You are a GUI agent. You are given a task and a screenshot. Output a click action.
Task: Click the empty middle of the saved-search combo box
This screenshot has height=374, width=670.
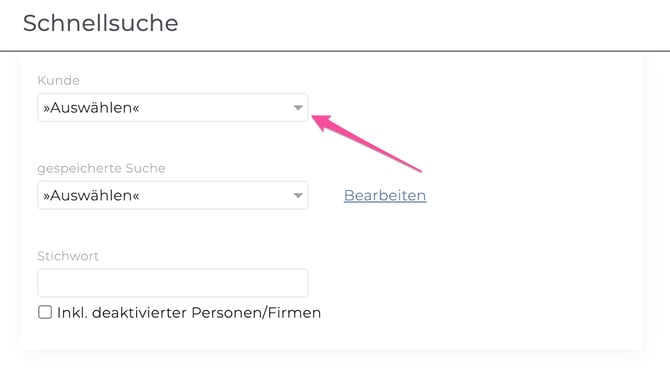click(x=216, y=195)
